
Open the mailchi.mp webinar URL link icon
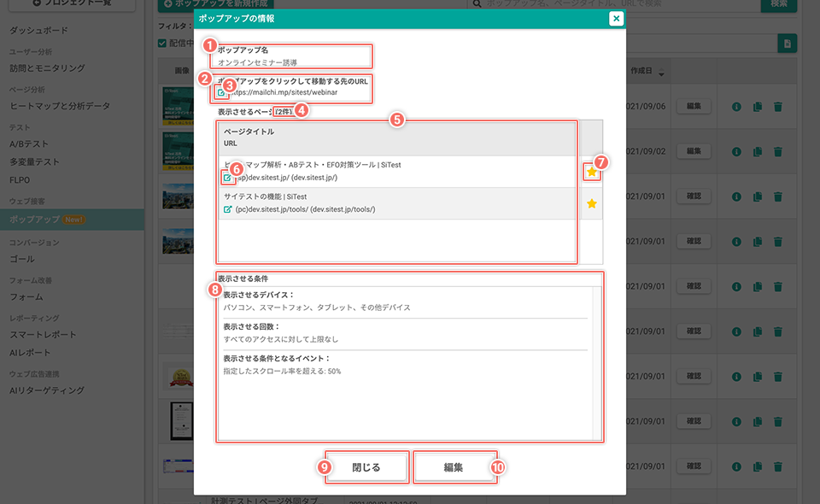click(222, 92)
